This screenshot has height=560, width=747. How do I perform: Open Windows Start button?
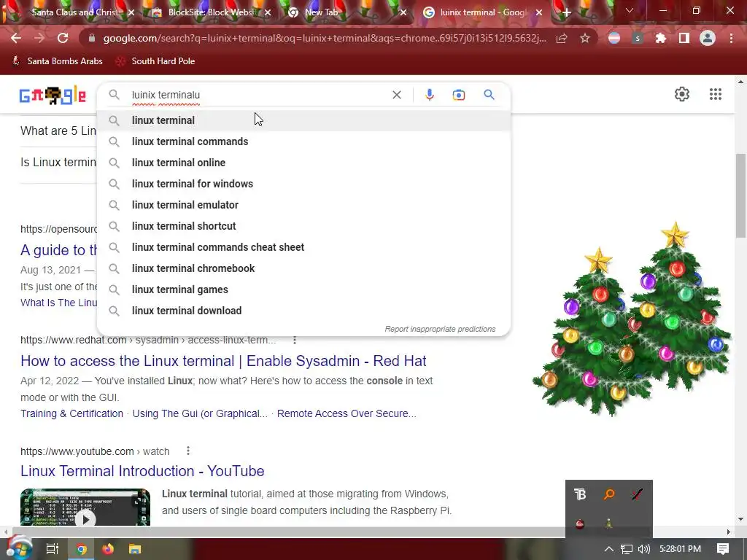point(19,548)
